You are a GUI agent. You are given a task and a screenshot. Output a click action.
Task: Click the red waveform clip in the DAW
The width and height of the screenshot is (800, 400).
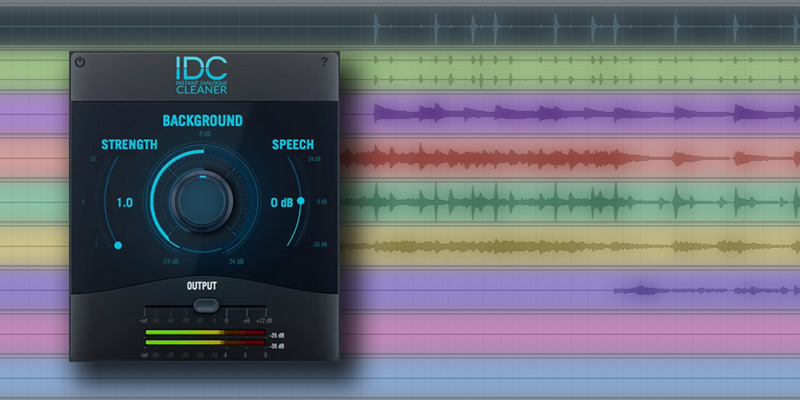570,158
